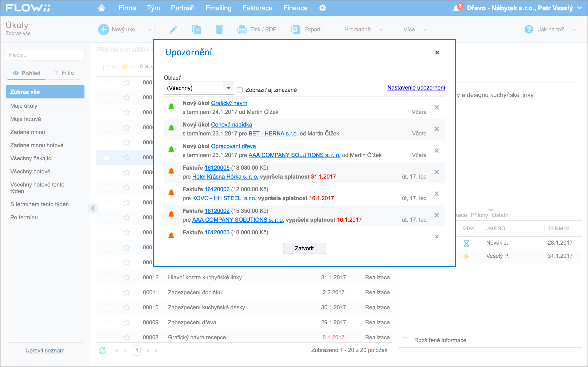Switch to Filtre tab

pos(64,73)
